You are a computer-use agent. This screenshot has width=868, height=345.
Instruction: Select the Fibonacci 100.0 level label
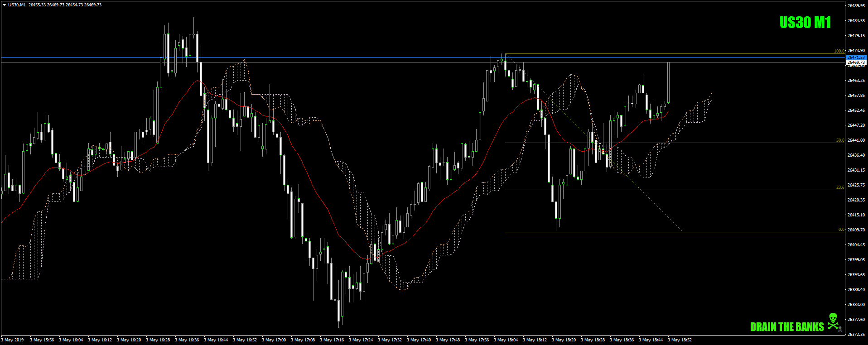pyautogui.click(x=839, y=51)
